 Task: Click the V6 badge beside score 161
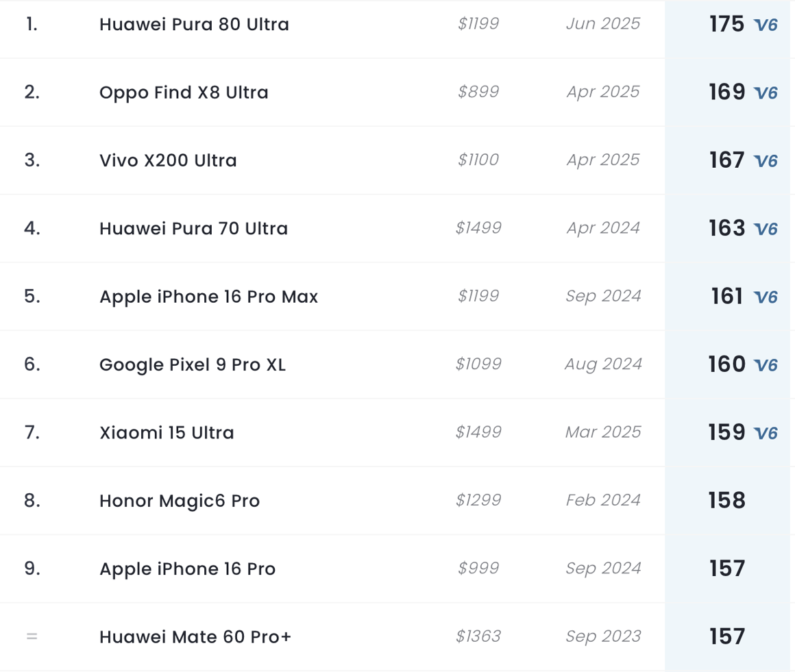[x=766, y=297]
